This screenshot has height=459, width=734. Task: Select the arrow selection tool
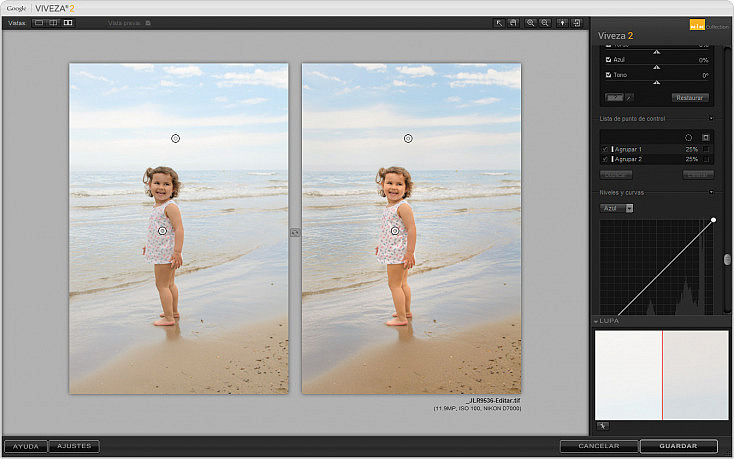coord(499,22)
